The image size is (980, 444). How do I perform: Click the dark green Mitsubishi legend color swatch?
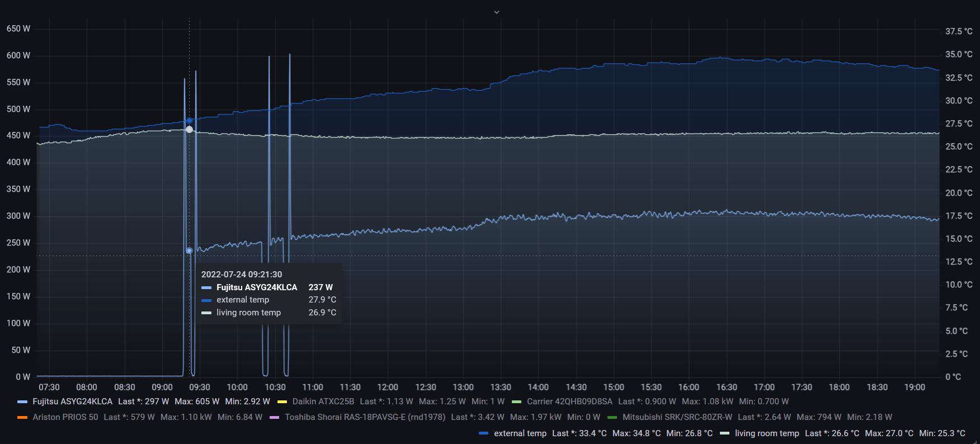pos(612,417)
